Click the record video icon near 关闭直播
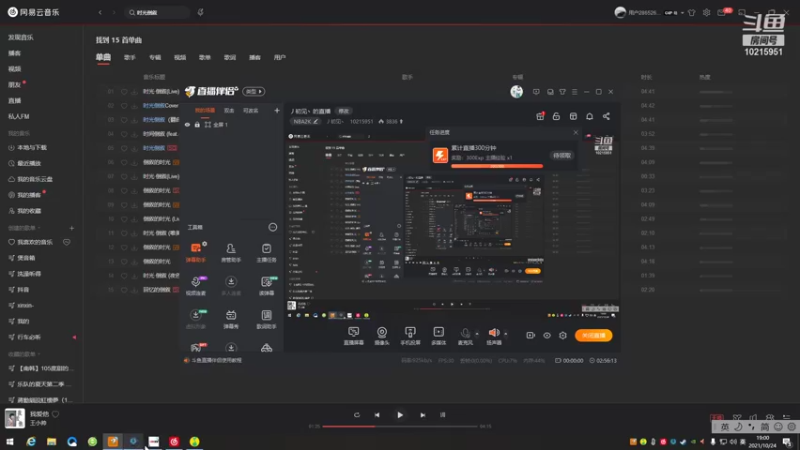 click(530, 335)
